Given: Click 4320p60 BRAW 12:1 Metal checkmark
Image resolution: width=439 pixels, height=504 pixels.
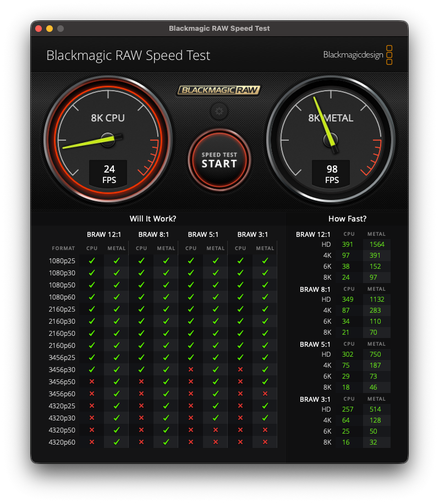Looking at the screenshot, I should pos(117,442).
